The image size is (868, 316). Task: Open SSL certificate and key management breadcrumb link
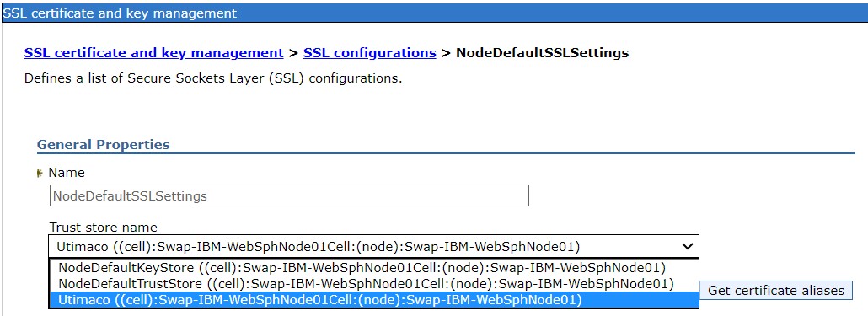pyautogui.click(x=153, y=53)
